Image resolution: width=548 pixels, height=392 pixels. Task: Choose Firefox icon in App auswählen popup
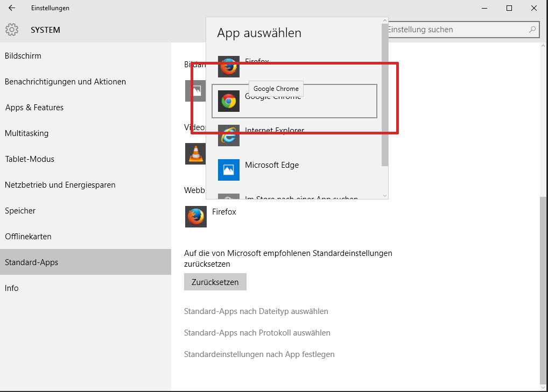coord(229,66)
